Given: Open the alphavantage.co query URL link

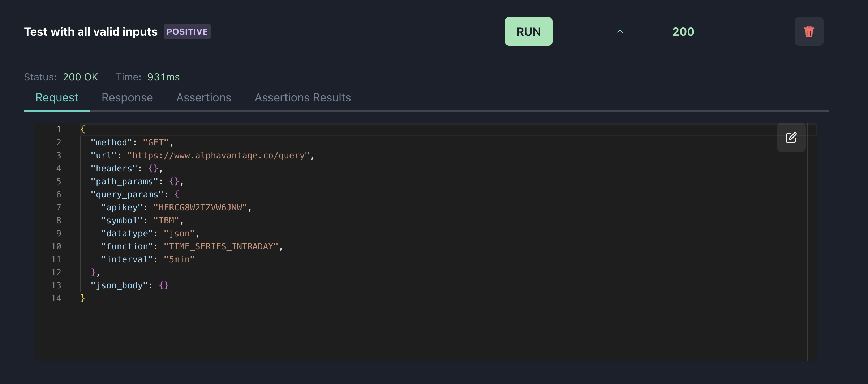Looking at the screenshot, I should pyautogui.click(x=219, y=156).
